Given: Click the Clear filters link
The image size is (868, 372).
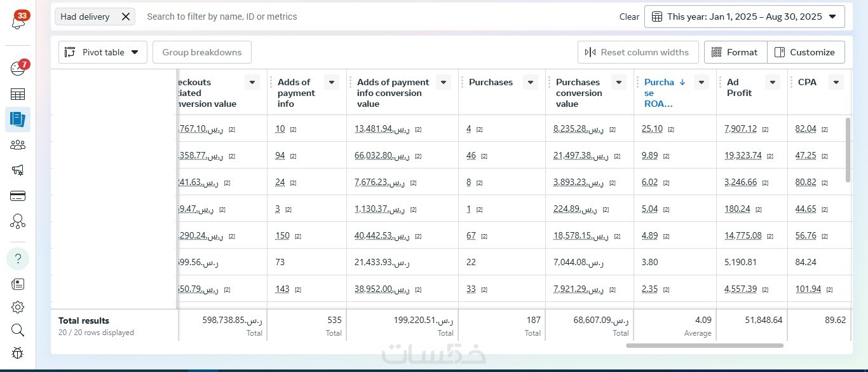Looking at the screenshot, I should coord(629,17).
